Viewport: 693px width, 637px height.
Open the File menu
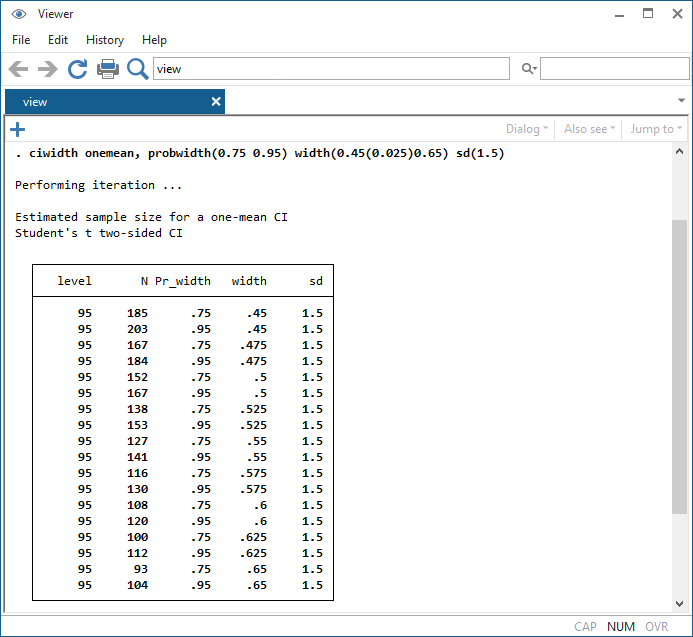[21, 40]
